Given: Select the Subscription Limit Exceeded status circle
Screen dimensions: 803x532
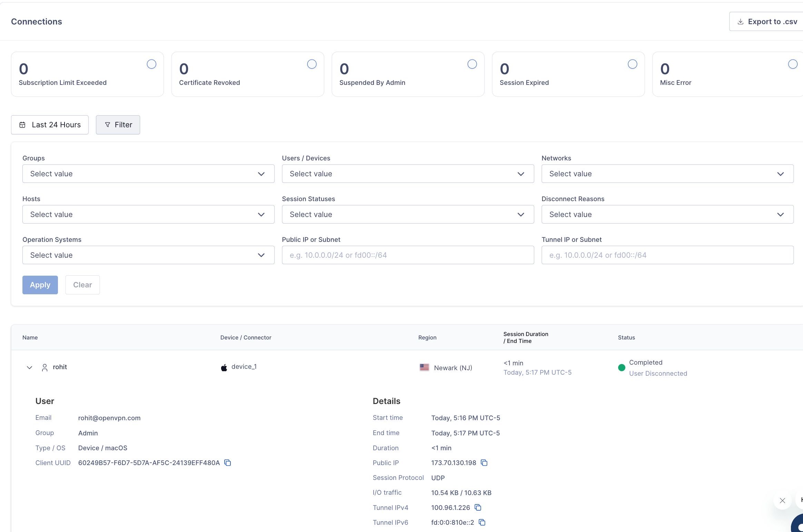Looking at the screenshot, I should [x=151, y=64].
